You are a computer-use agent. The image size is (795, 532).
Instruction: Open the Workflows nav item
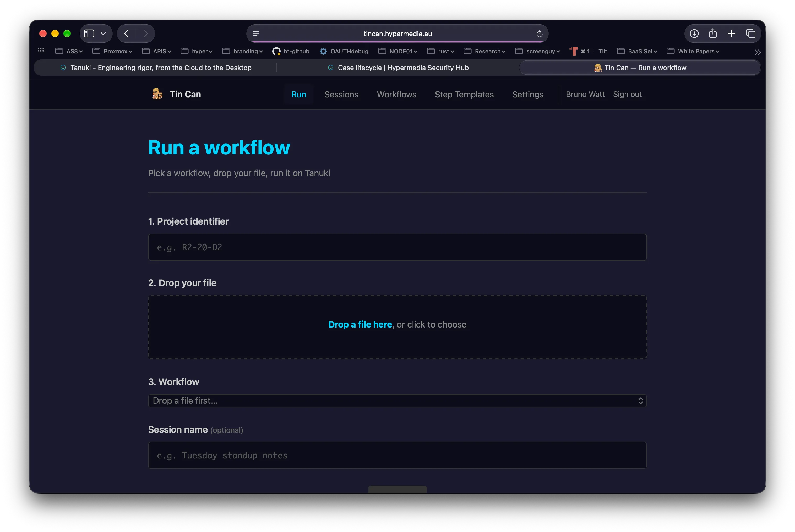pos(396,94)
